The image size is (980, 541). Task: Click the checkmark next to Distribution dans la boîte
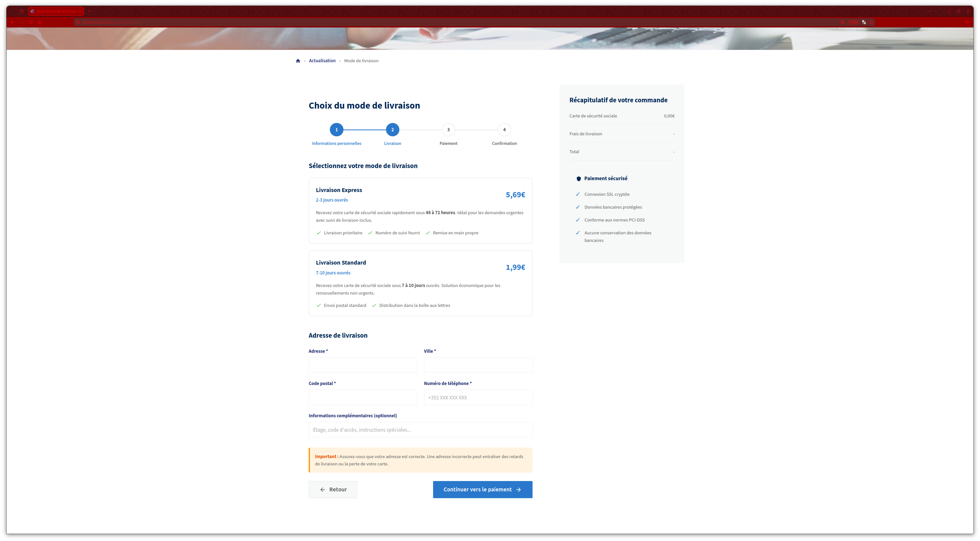(x=374, y=306)
